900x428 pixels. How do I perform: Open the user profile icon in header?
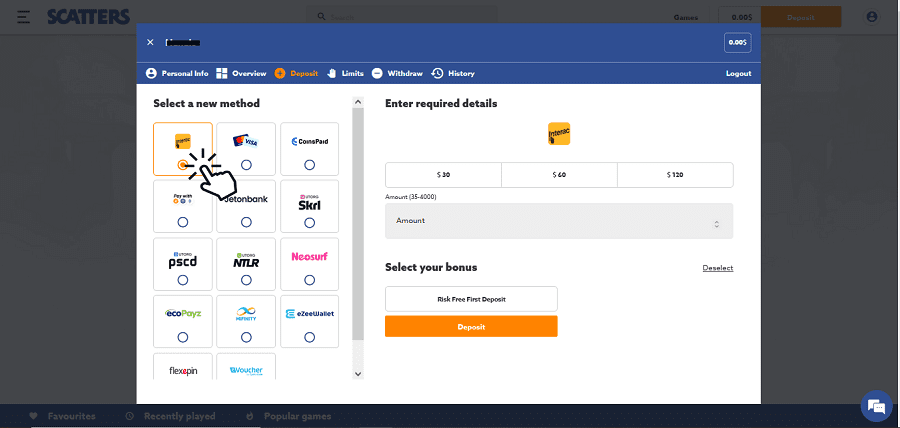click(x=872, y=17)
